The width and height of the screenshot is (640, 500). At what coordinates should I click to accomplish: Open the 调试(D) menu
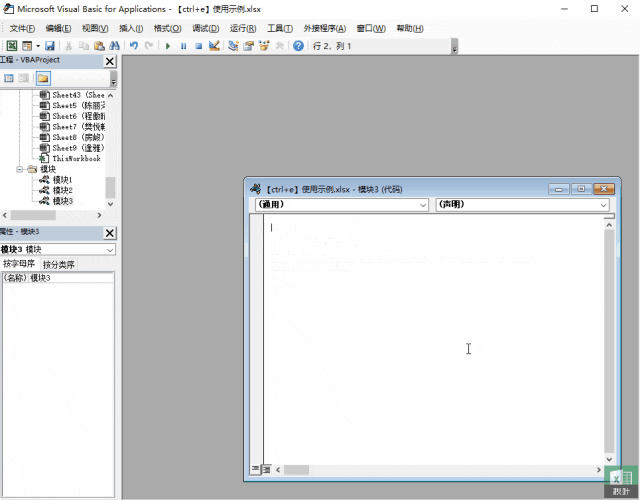point(206,29)
